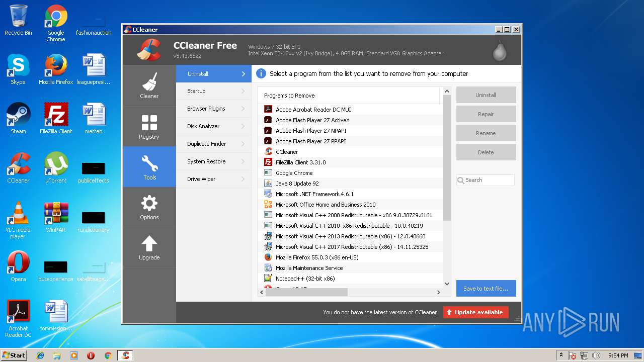Click the horizontal scroll right arrow

point(438,292)
